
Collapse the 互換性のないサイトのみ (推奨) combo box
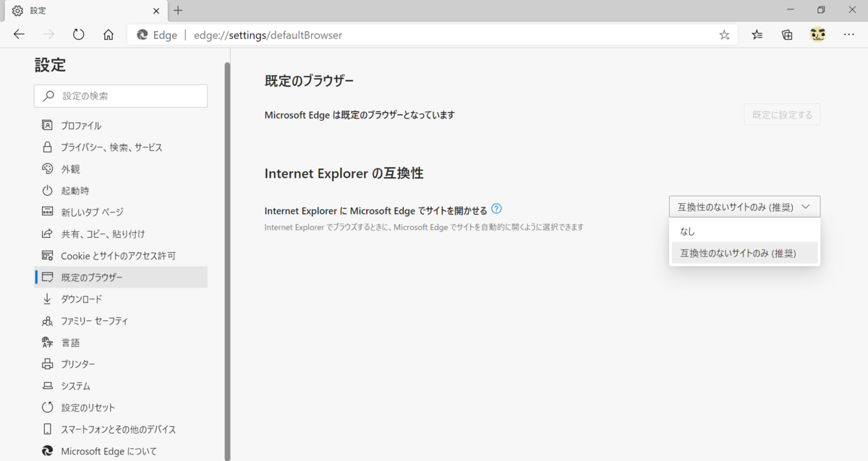pyautogui.click(x=744, y=207)
